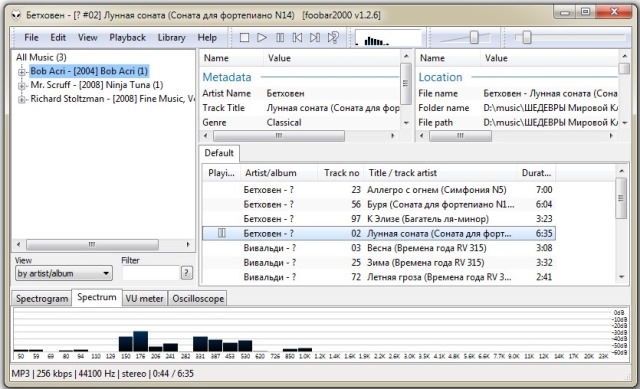Click inside the Filter text field
Screen dimensions: 640x389
(151, 273)
